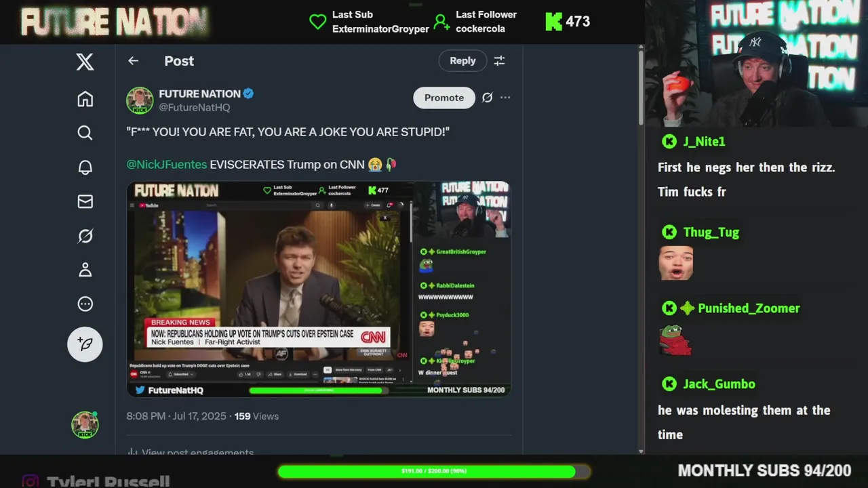This screenshot has height=488, width=868.
Task: Open @NickJFuentes mention link
Action: pos(167,164)
